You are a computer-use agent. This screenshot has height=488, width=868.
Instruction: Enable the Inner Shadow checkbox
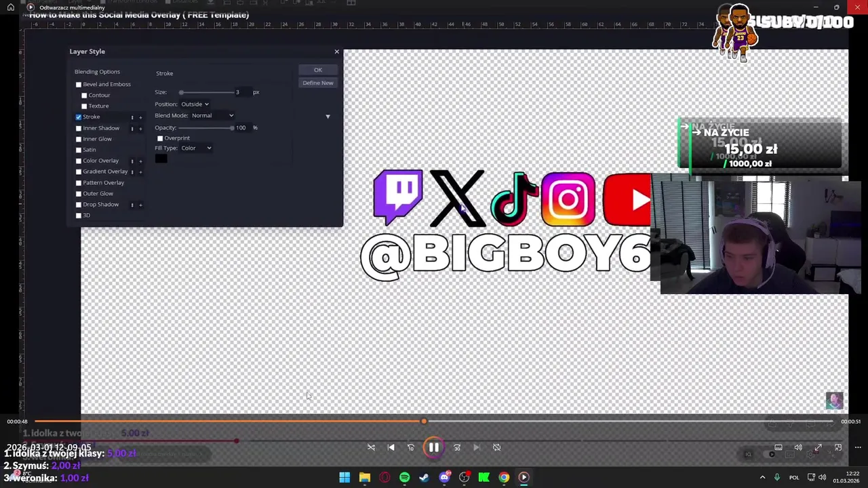tap(79, 128)
